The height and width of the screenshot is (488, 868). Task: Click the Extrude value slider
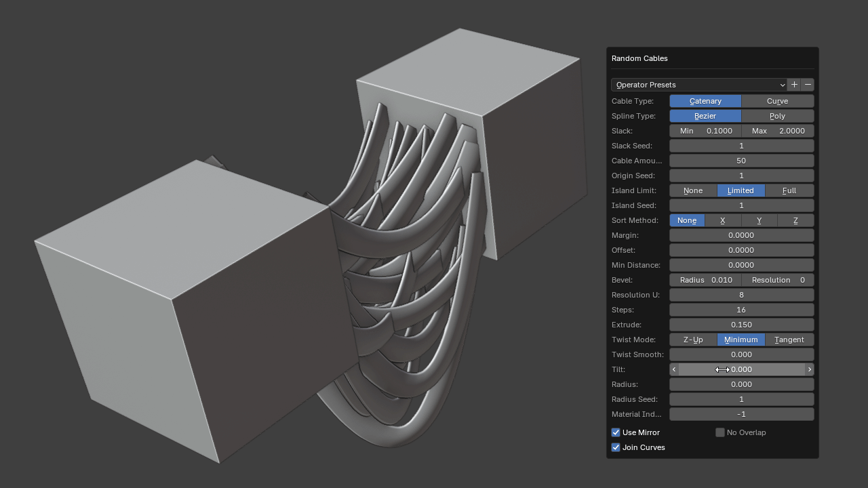click(x=741, y=325)
